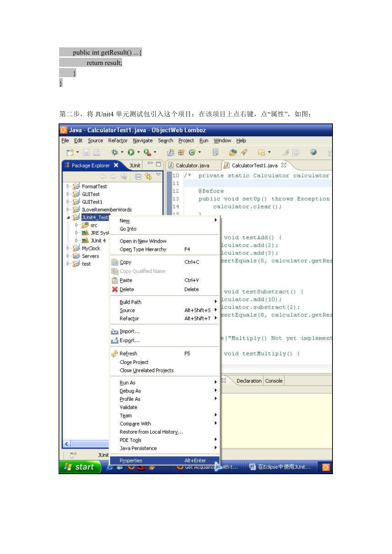The width and height of the screenshot is (392, 554).
Task: Close the CalculatorTest1.java editor tab
Action: pos(284,165)
